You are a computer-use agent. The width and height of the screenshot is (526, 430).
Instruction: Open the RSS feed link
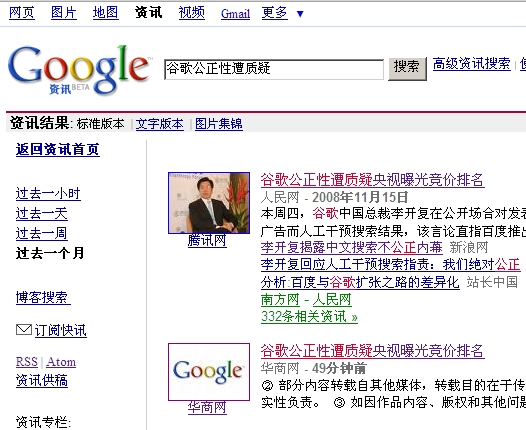click(27, 362)
